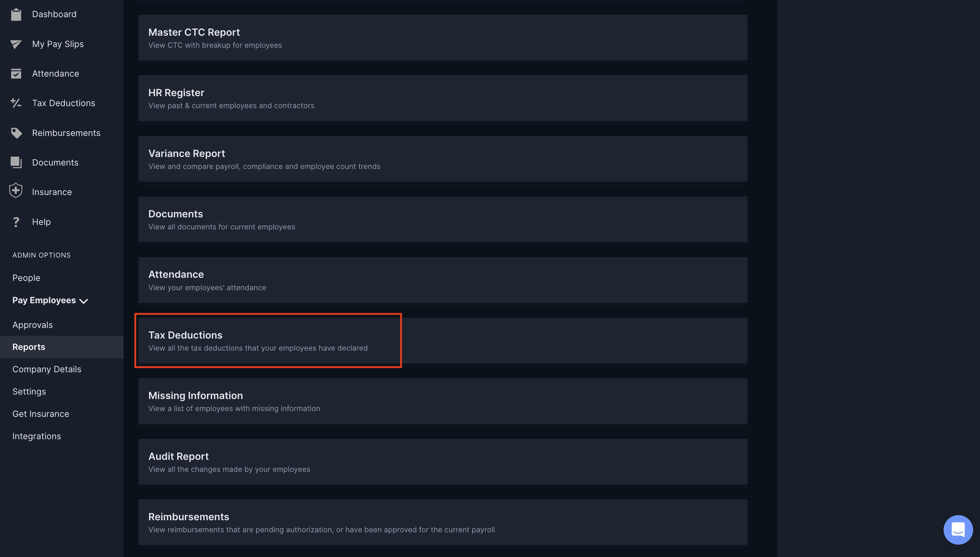The width and height of the screenshot is (980, 557).
Task: Click the Attendance icon in sidebar
Action: [x=16, y=73]
